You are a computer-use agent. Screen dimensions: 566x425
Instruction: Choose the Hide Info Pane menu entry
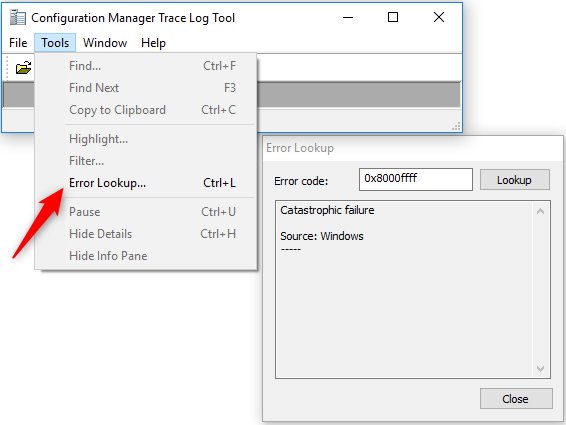pos(146,256)
